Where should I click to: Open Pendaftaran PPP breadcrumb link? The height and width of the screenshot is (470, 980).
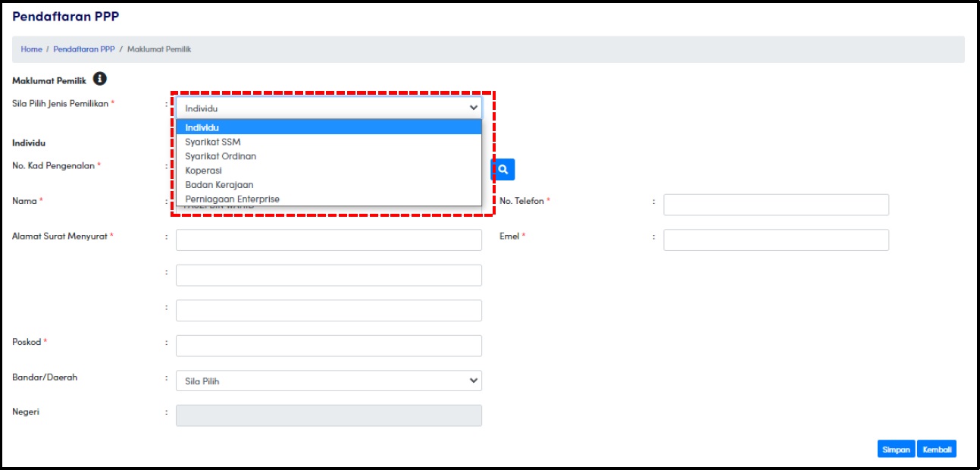(x=84, y=49)
